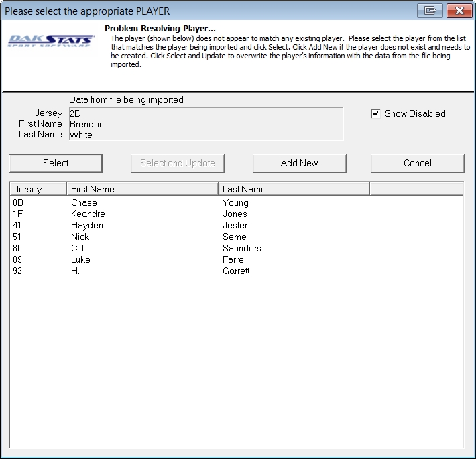
Task: Toggle the Show Disabled checkbox
Action: pyautogui.click(x=376, y=114)
